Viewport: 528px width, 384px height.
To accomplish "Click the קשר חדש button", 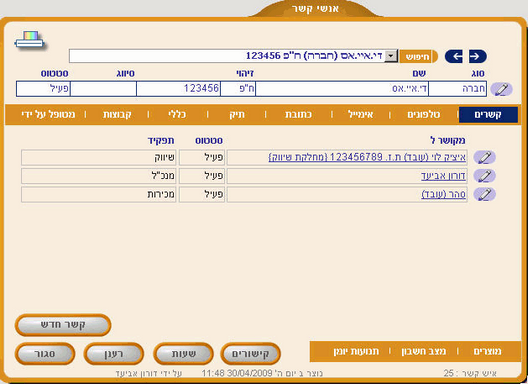I will [x=63, y=325].
